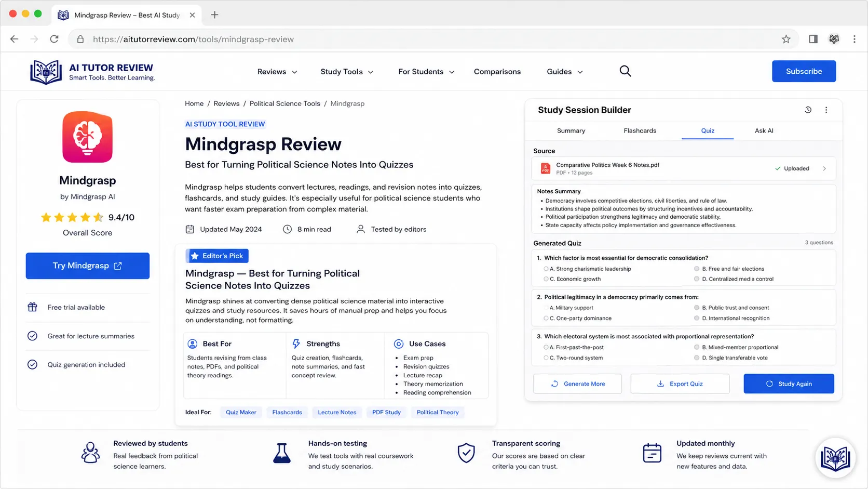Switch to the Ask AI tab
The height and width of the screenshot is (489, 868).
764,130
